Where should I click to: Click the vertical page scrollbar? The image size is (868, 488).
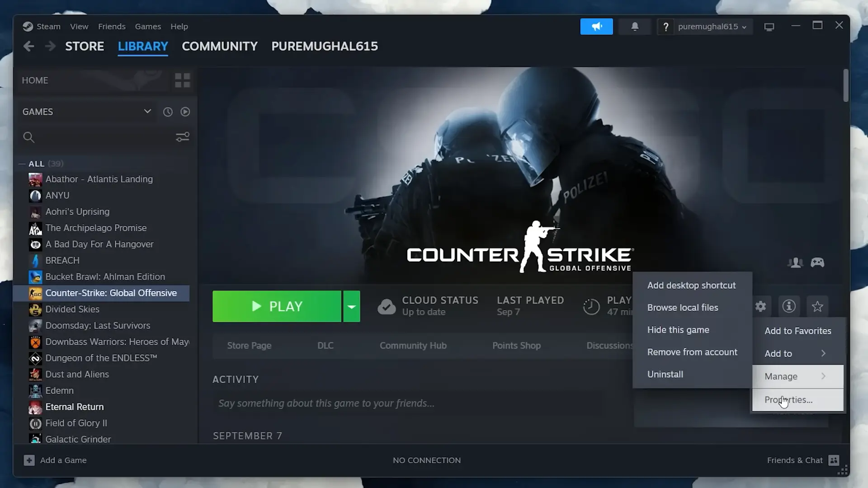point(846,86)
